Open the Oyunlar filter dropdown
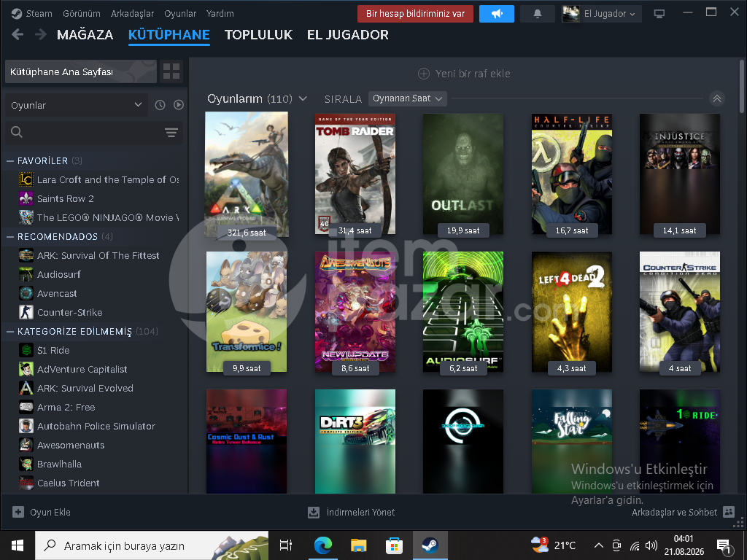This screenshot has width=747, height=560. click(x=76, y=105)
